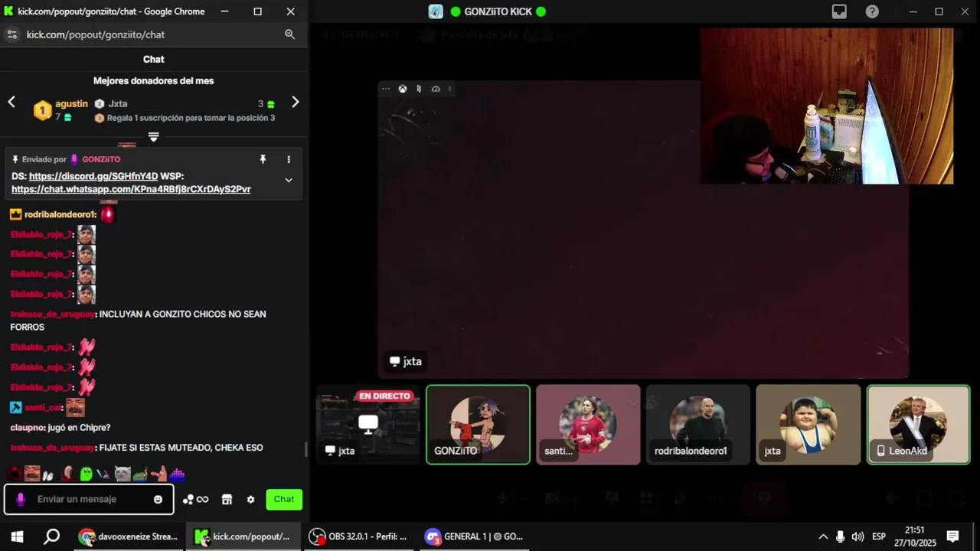
Task: Open chat settings gear
Action: tap(250, 500)
